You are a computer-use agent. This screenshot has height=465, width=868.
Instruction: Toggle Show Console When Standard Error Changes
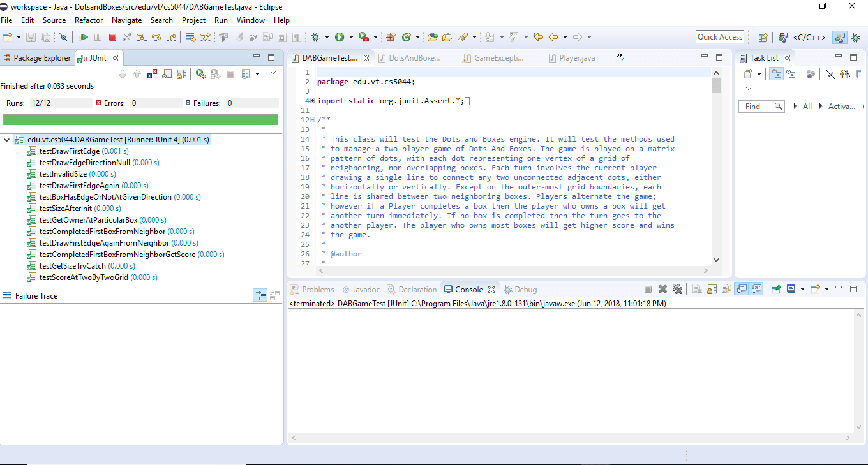(x=756, y=289)
